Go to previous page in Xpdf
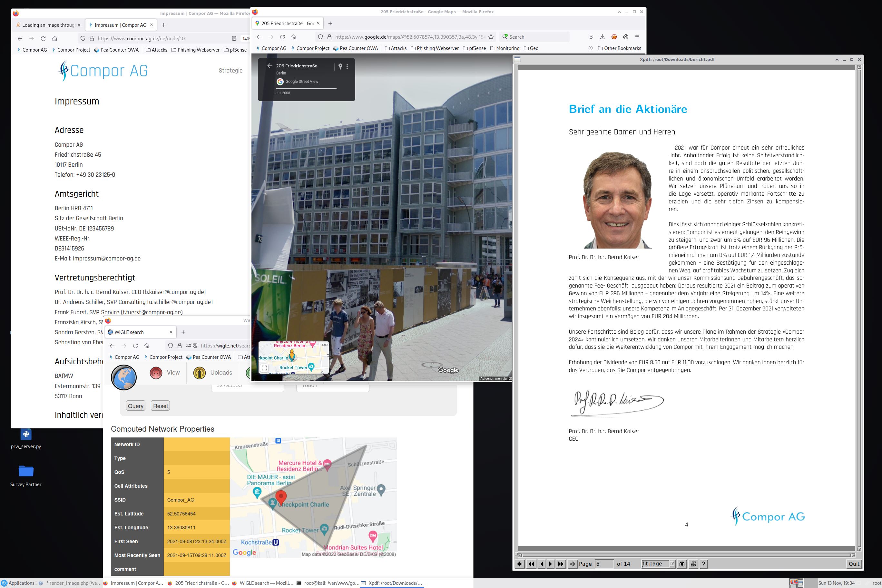The image size is (882, 588). (x=542, y=563)
